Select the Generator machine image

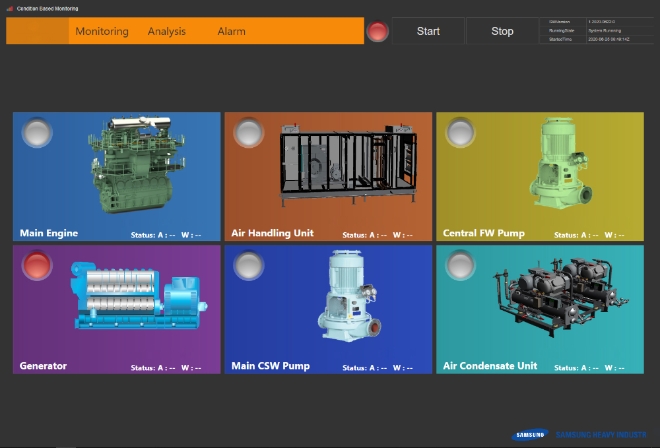[135, 296]
